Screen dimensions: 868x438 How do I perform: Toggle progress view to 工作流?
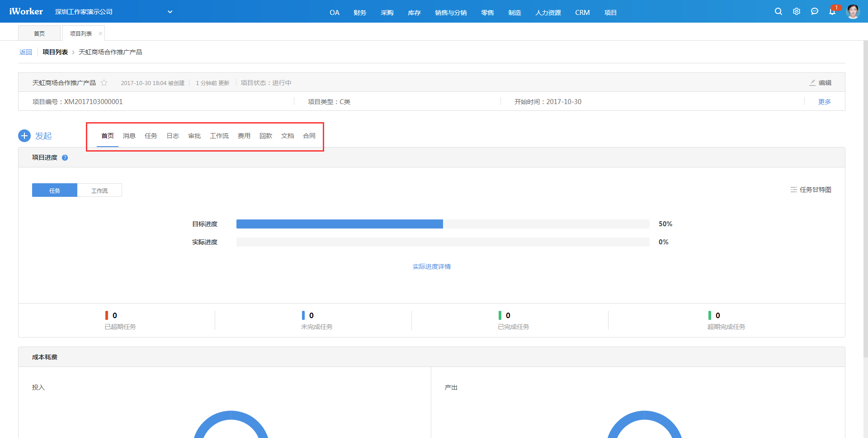pos(99,190)
